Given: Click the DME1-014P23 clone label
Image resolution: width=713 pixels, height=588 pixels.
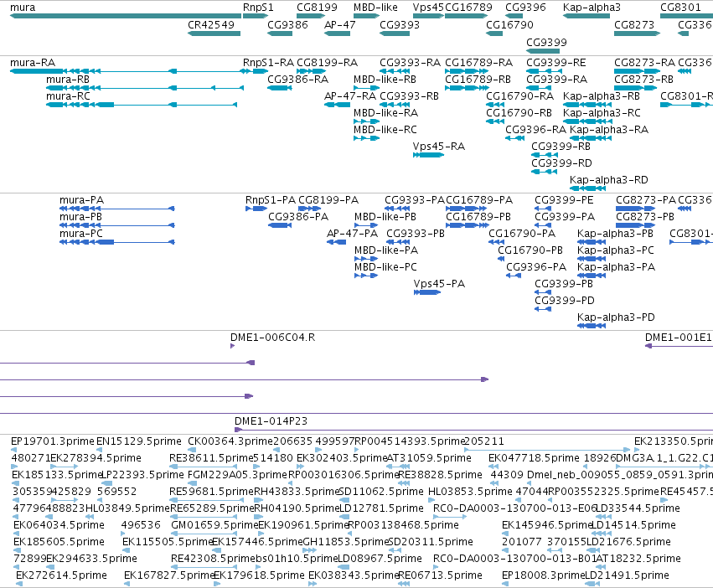Looking at the screenshot, I should 271,421.
